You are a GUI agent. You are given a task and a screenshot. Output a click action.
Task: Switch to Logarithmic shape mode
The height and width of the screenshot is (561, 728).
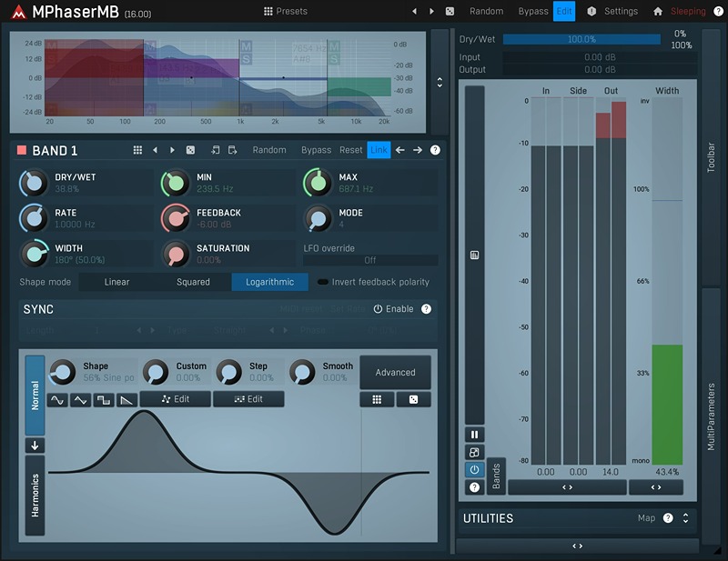[269, 282]
